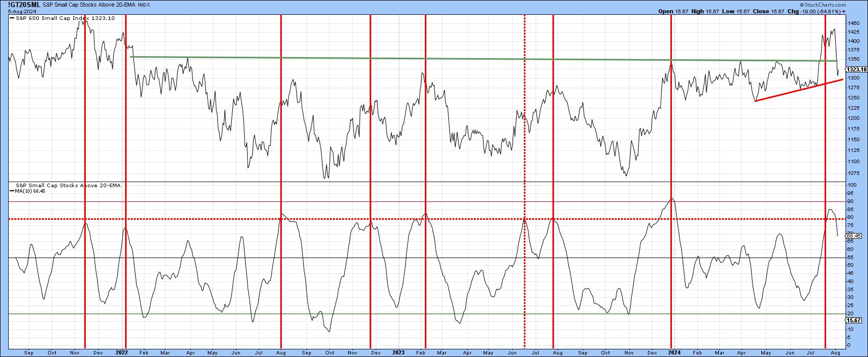Click the 2022 year label on the time axis
The image size is (868, 357).
(122, 352)
